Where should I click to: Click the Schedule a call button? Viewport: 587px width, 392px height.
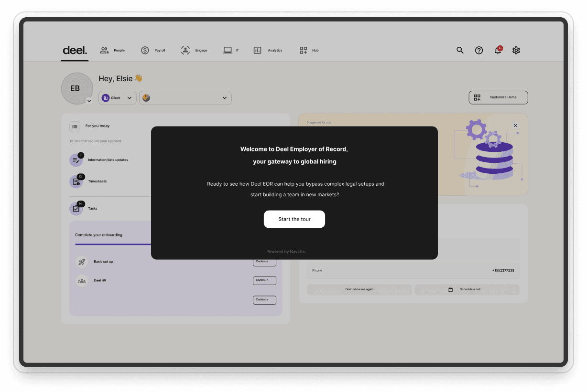[x=467, y=289]
